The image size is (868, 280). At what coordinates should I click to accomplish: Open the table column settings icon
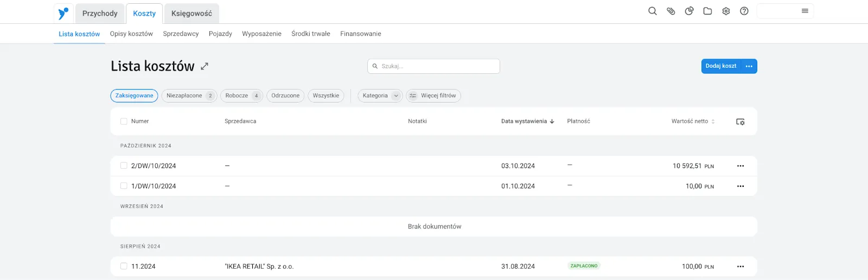(740, 122)
